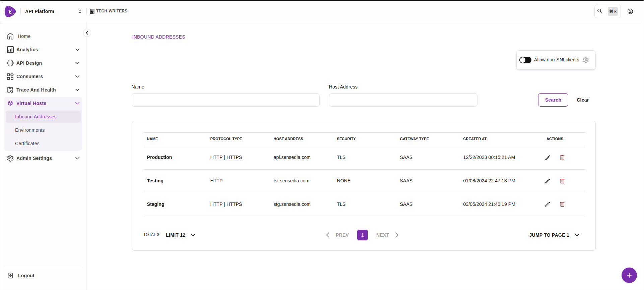Open non-SNI clients settings gear
This screenshot has height=290, width=644.
click(x=586, y=60)
